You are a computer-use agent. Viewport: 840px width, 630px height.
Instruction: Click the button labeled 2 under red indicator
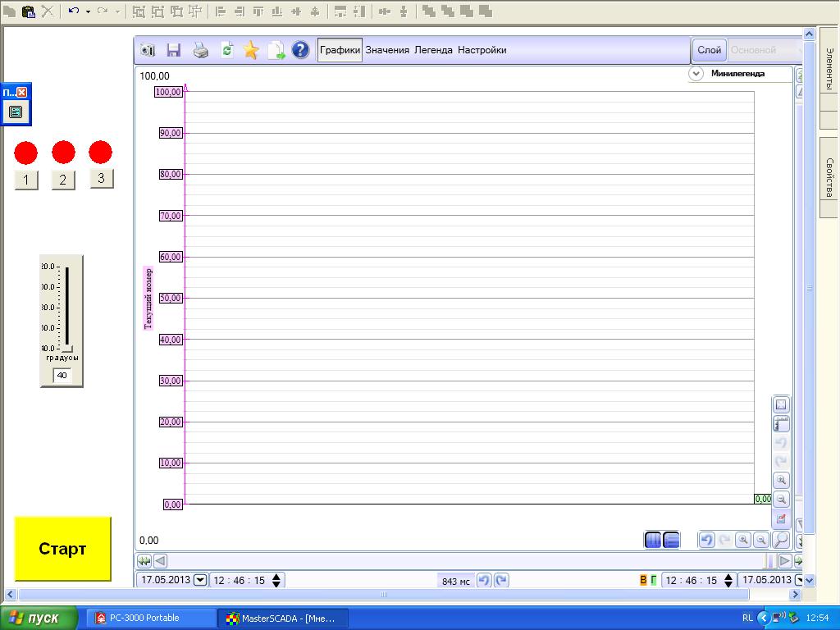coord(63,180)
